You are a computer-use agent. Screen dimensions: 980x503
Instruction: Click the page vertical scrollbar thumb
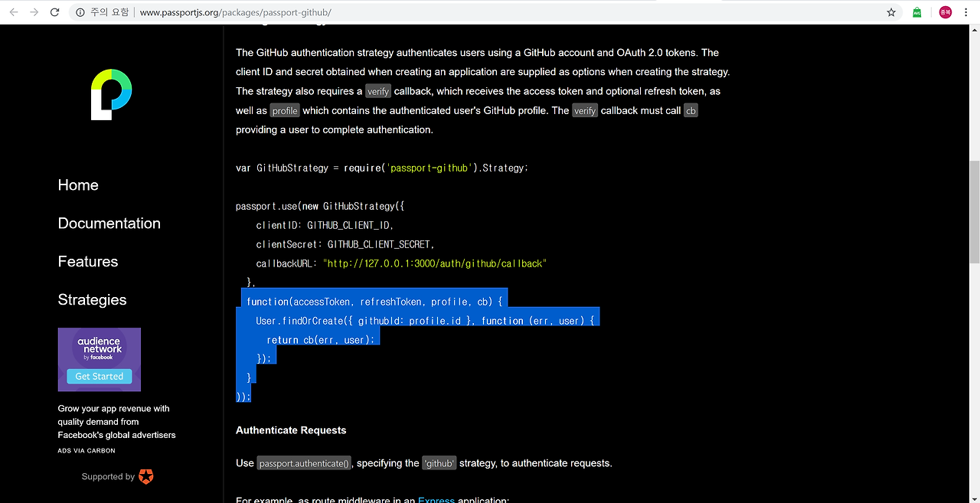click(x=974, y=213)
